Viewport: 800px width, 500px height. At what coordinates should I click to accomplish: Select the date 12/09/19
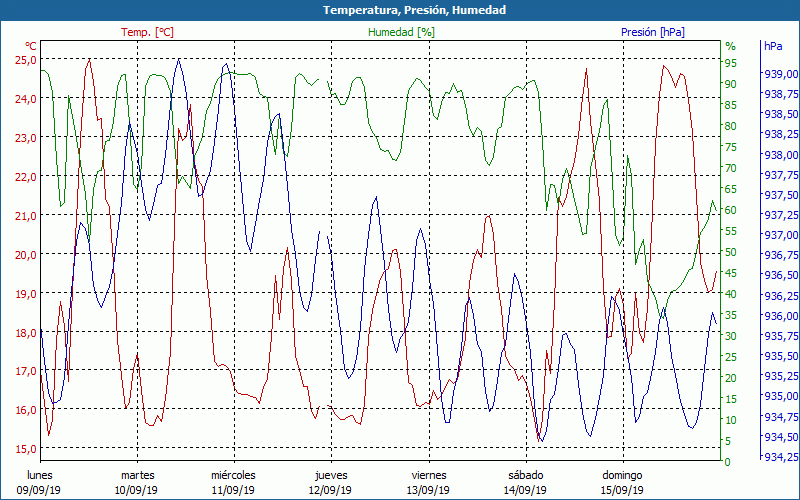(x=330, y=490)
